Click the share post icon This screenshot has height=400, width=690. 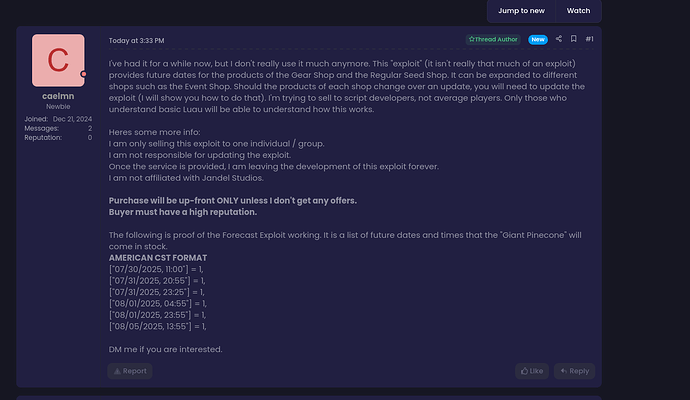(x=558, y=39)
